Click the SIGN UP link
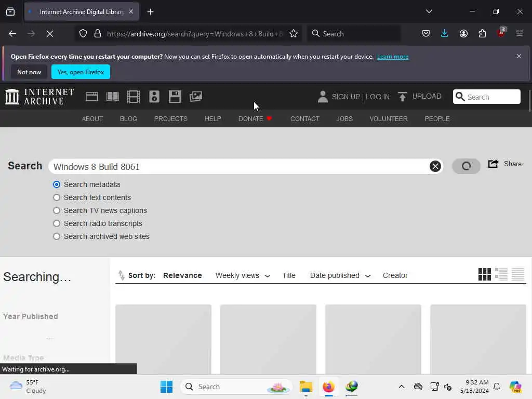532x399 pixels. click(345, 97)
